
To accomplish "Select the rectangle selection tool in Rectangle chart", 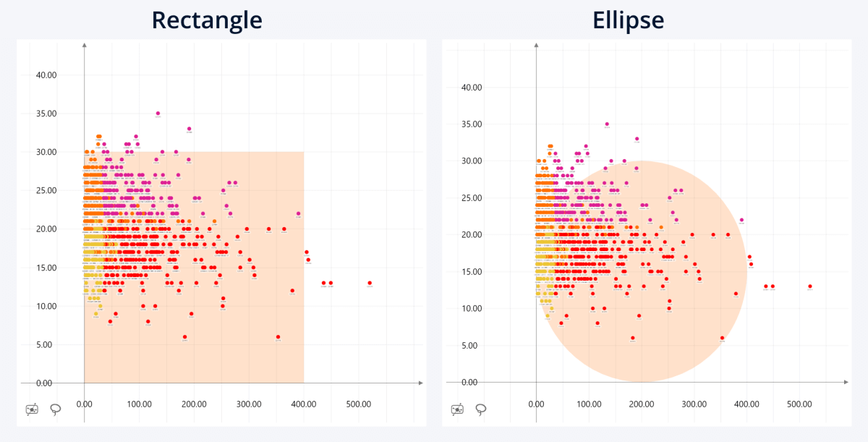I will pos(32,409).
